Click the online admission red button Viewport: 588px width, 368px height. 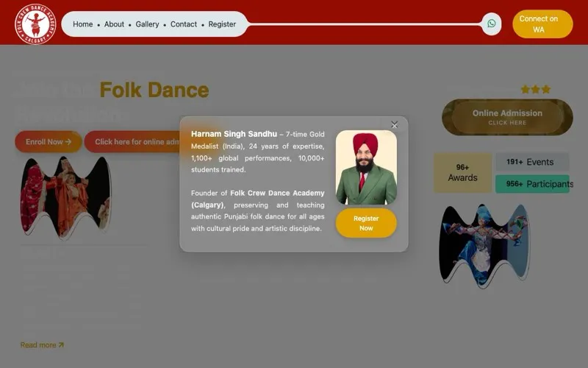pos(133,142)
